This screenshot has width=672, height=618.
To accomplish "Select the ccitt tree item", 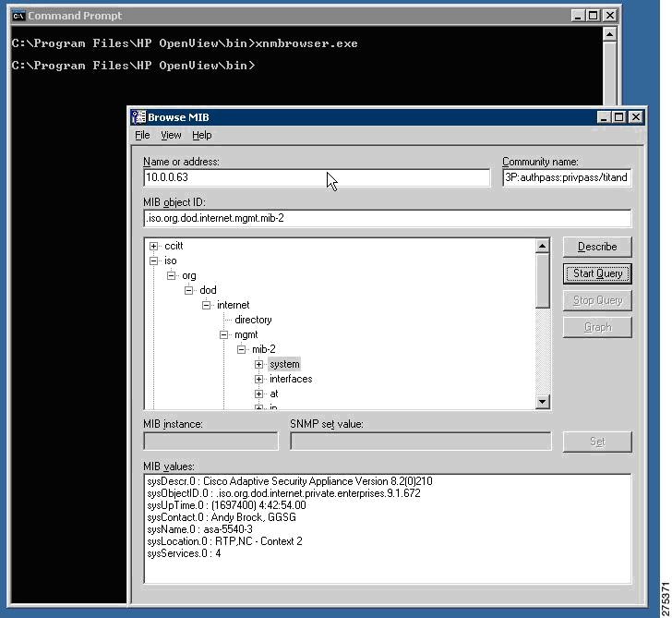I will (174, 246).
